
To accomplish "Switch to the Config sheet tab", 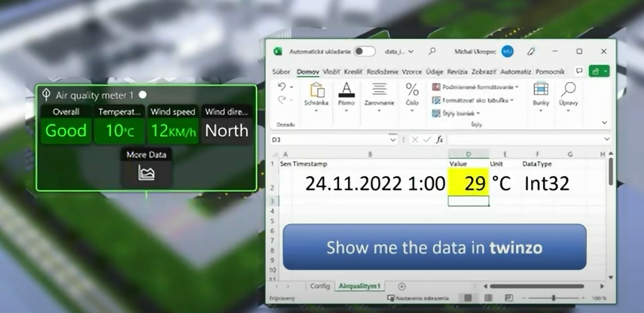I will coord(320,287).
